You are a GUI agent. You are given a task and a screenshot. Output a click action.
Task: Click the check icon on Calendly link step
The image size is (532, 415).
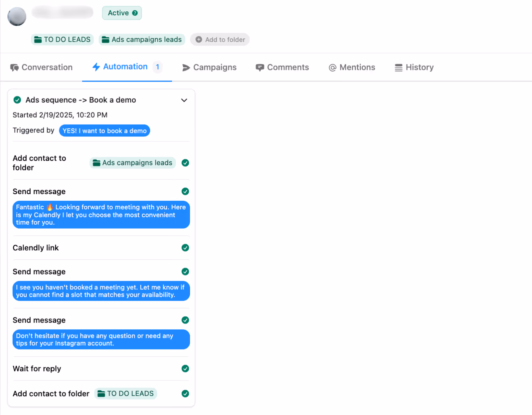[185, 248]
